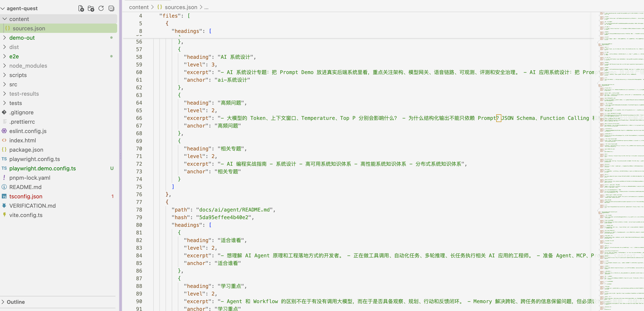This screenshot has height=311, width=644.
Task: Open README.md from the explorer
Action: 59,187
